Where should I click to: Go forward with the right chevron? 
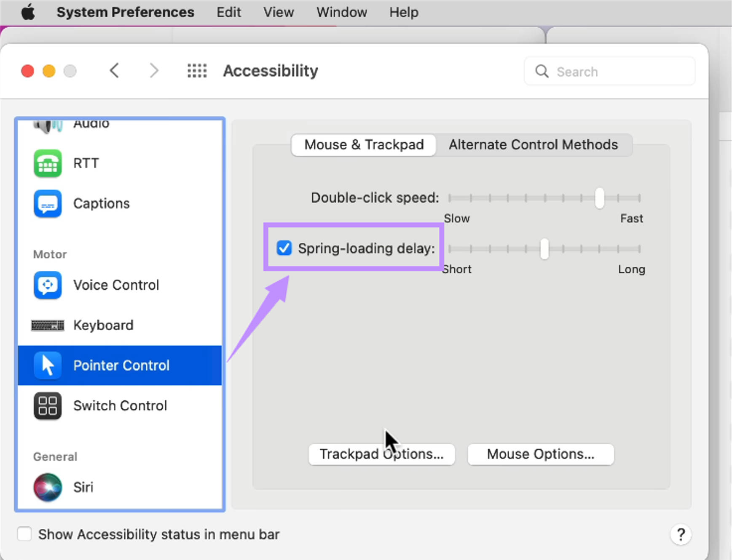(154, 71)
